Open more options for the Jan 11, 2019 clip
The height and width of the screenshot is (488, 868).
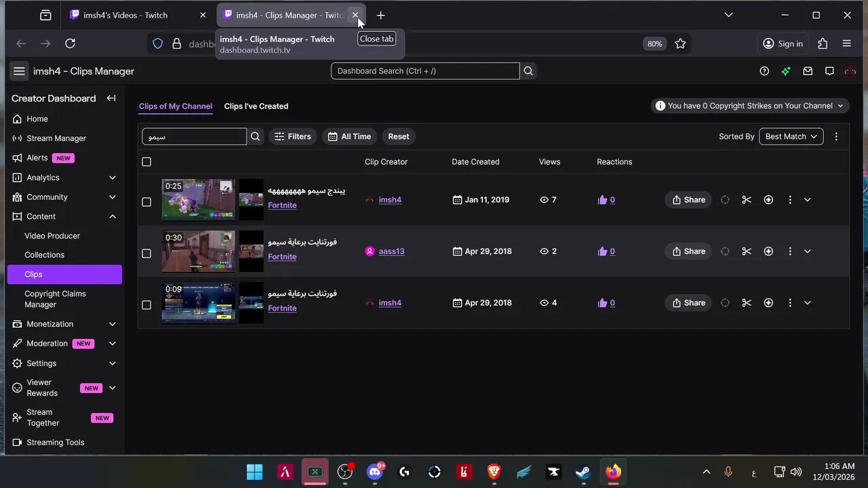point(790,200)
